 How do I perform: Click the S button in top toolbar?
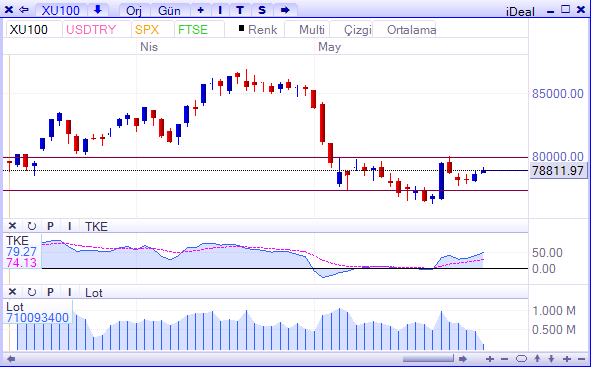pos(262,10)
